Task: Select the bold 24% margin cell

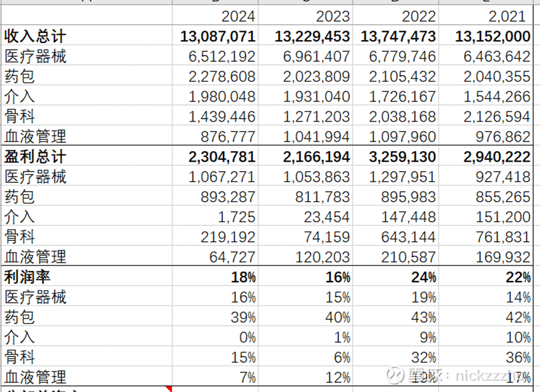Action: (x=396, y=277)
